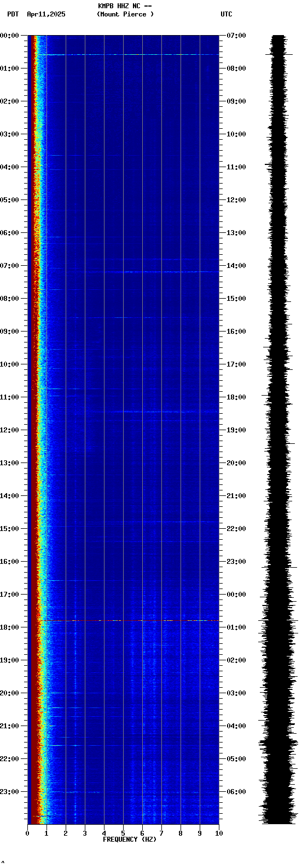
Task: Click the '01:00' UTC time label
Action: tap(236, 627)
